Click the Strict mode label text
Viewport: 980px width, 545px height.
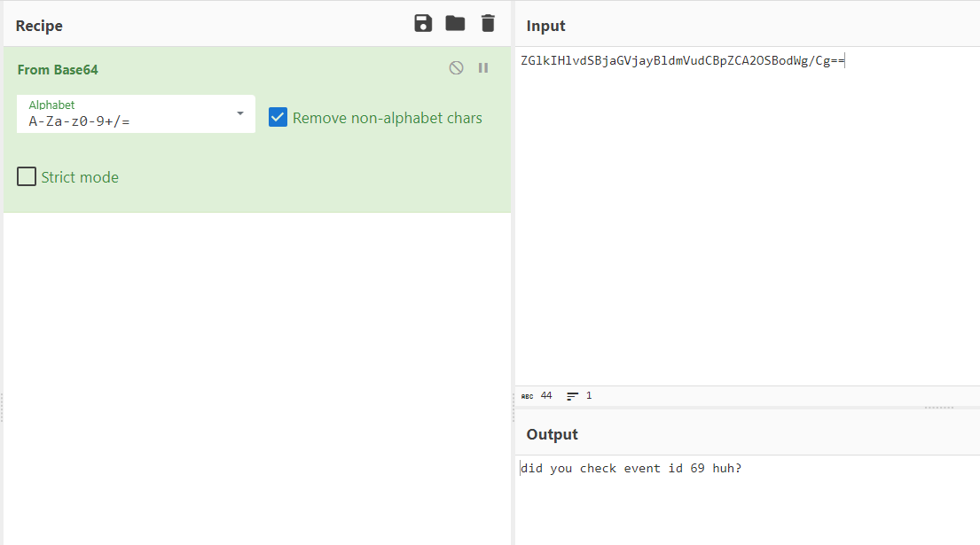pyautogui.click(x=80, y=177)
